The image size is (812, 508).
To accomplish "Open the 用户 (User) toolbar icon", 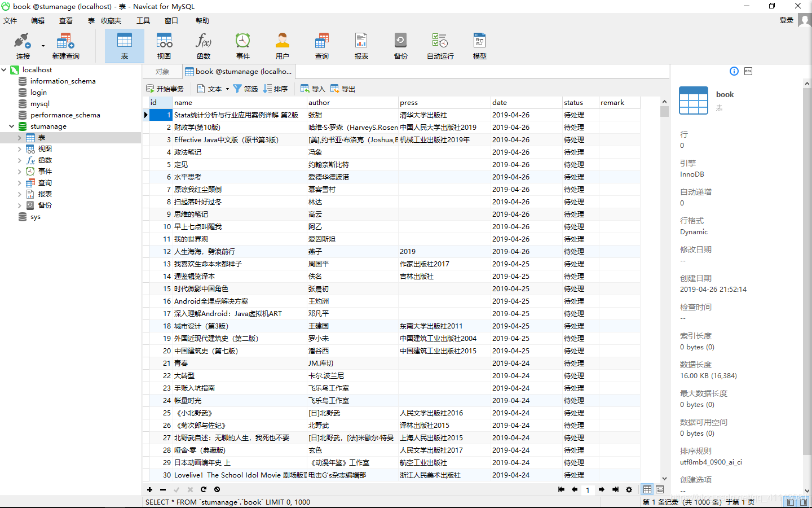I will click(x=283, y=46).
